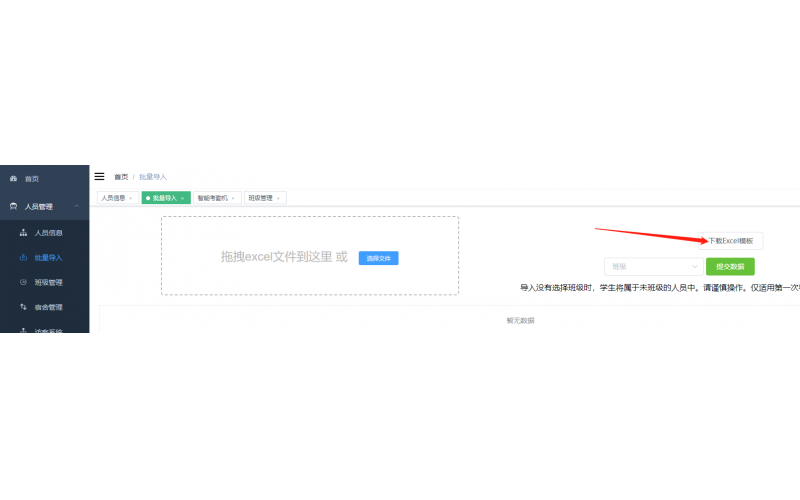Toggle the hamburger sidebar collapse icon
The width and height of the screenshot is (800, 500).
99,177
